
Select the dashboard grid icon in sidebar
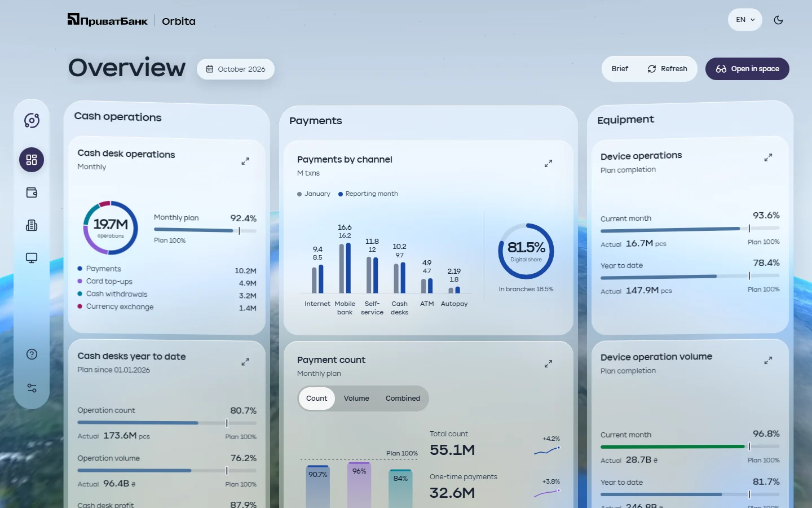(x=32, y=160)
